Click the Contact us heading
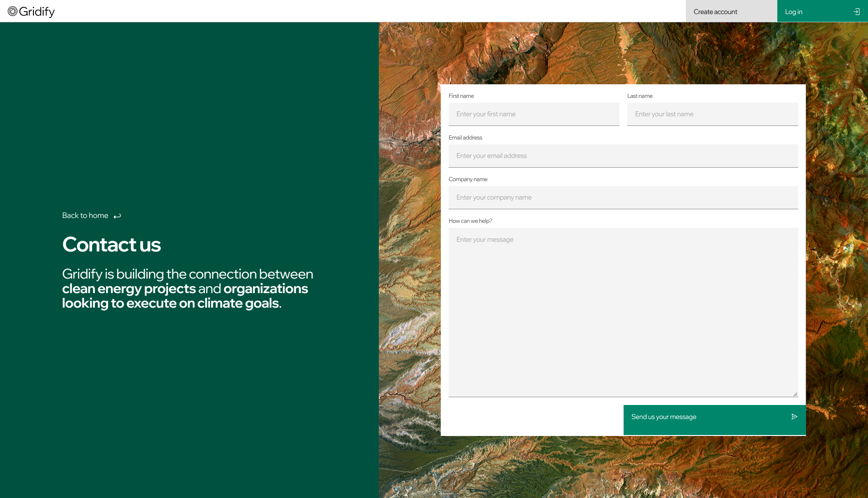 tap(111, 245)
